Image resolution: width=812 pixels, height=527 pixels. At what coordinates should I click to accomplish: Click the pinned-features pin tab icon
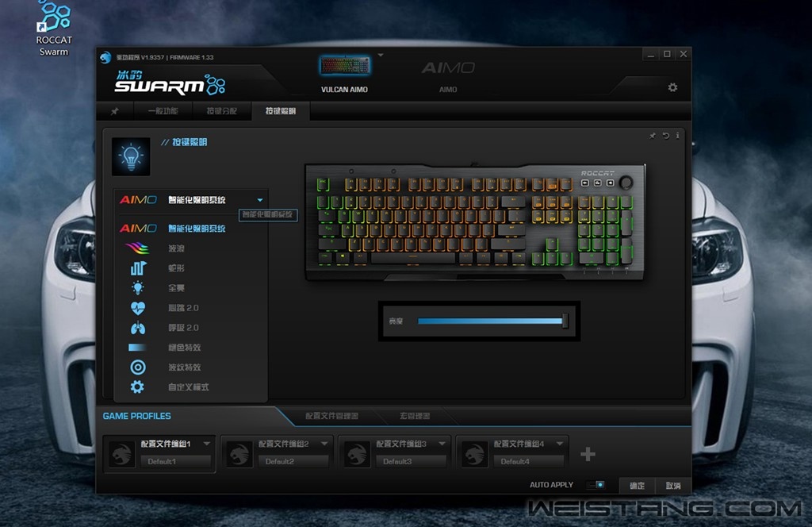point(115,111)
